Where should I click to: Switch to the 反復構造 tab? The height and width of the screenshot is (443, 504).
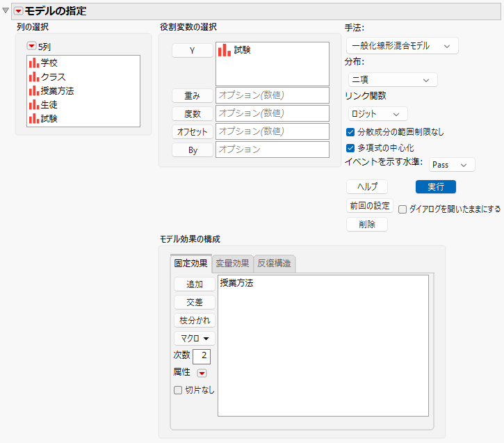point(274,264)
